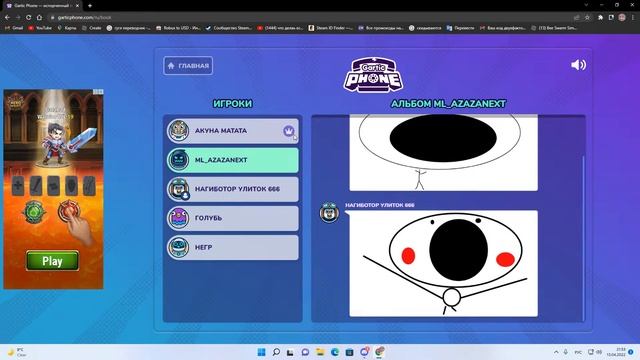
Task: Mute game sound with the speaker icon
Action: [x=578, y=65]
